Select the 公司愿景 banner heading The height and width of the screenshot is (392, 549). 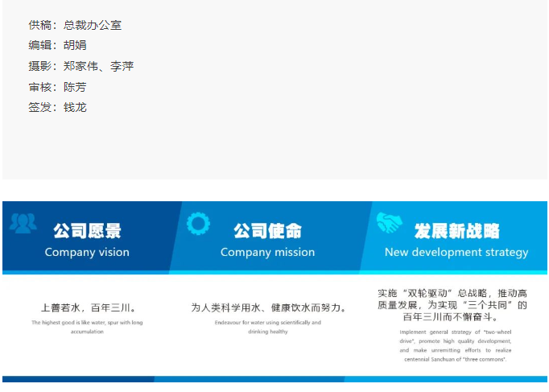click(x=87, y=231)
